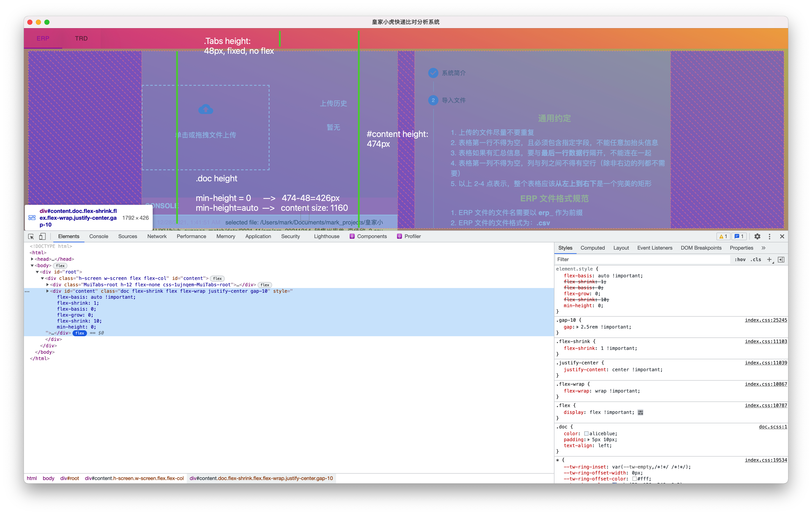
Task: Toggle the .cls element classes panel
Action: pyautogui.click(x=756, y=259)
